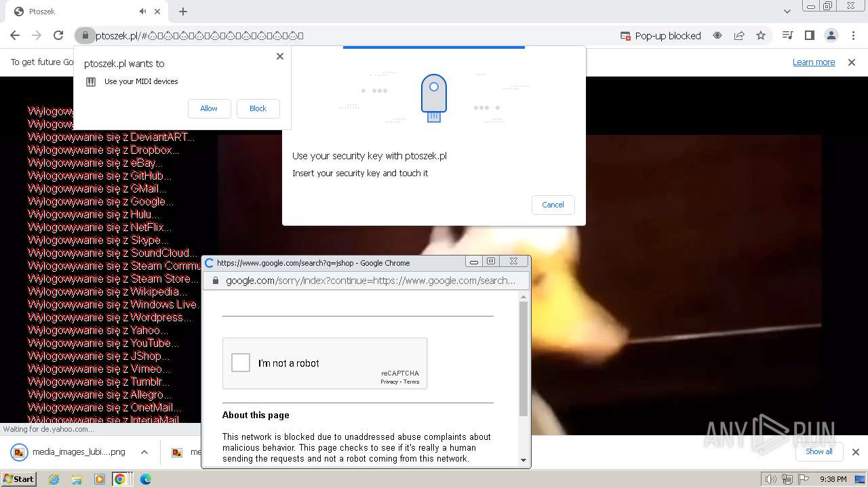Open the tab search chevron

click(x=787, y=12)
